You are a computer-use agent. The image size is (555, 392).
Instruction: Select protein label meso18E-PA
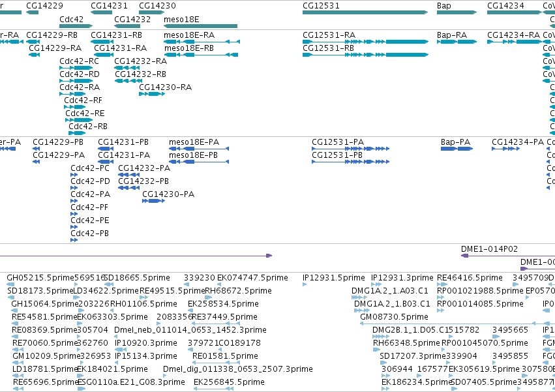194,142
